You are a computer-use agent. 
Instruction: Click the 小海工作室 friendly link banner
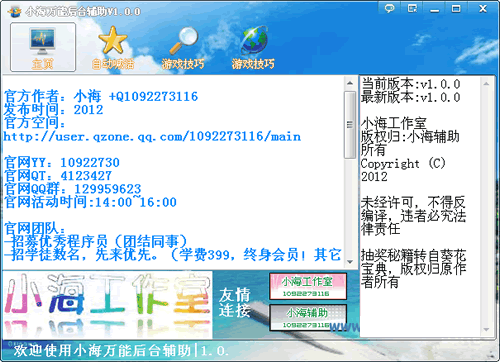(308, 286)
